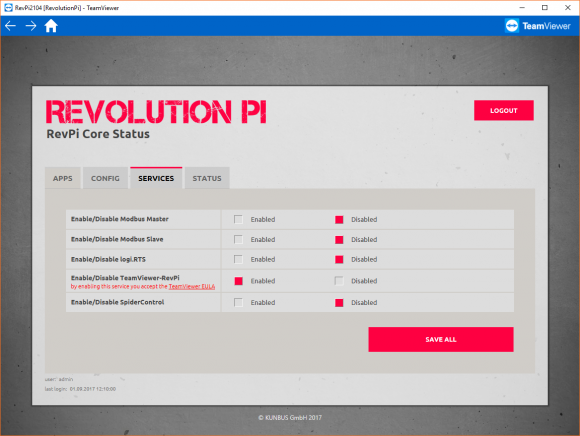Tick Enabled for TeamViewer-RevPi
This screenshot has width=580, height=436.
239,281
